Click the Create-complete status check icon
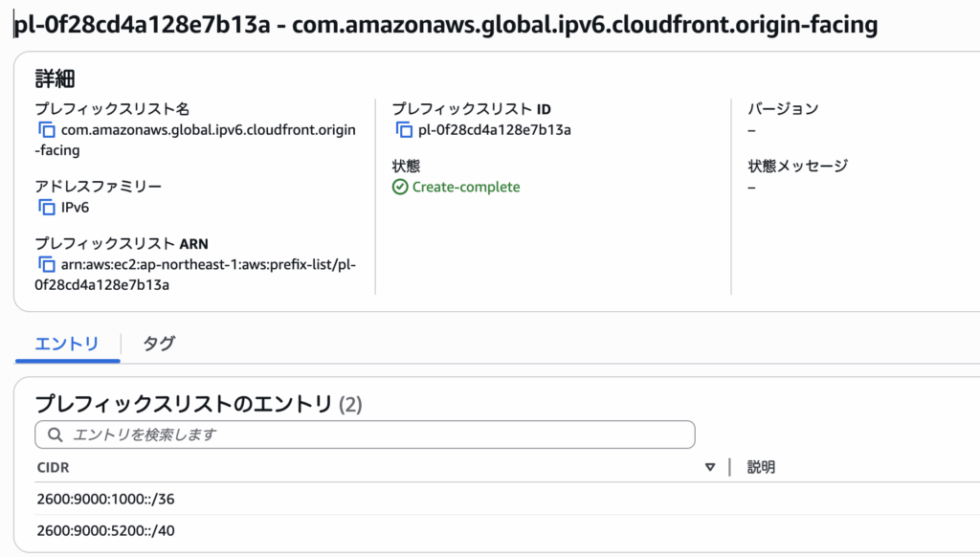This screenshot has width=980, height=557. point(400,188)
